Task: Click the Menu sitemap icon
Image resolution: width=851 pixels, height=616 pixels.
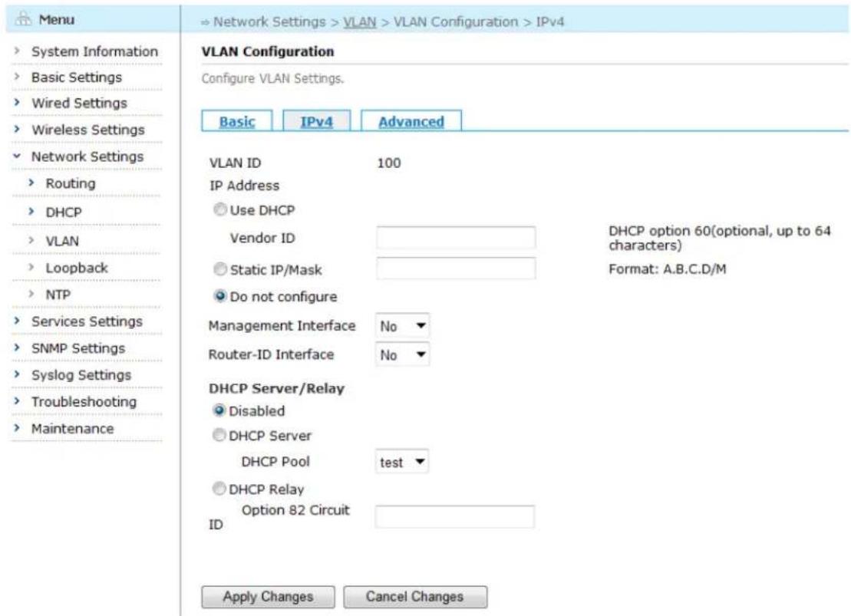Action: 23,19
